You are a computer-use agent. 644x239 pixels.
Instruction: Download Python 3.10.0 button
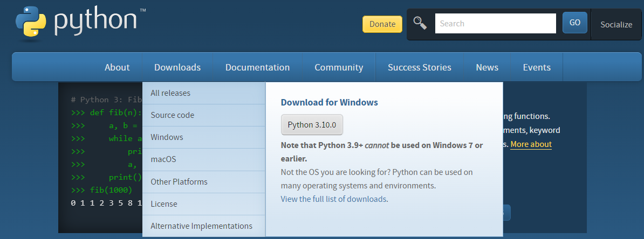tap(312, 125)
